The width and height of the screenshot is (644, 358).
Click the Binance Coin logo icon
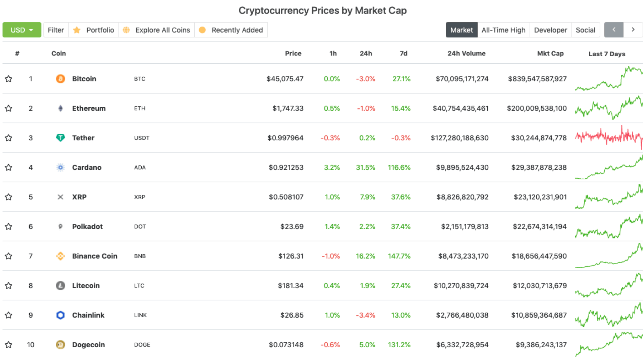click(x=60, y=256)
